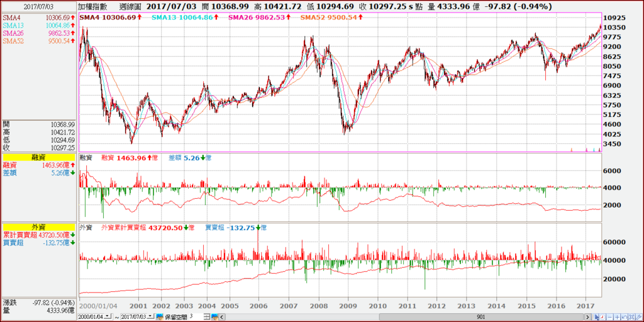This screenshot has height=322, width=644.
Task: Click the SMA52 legend label in chart
Action: [x=311, y=17]
